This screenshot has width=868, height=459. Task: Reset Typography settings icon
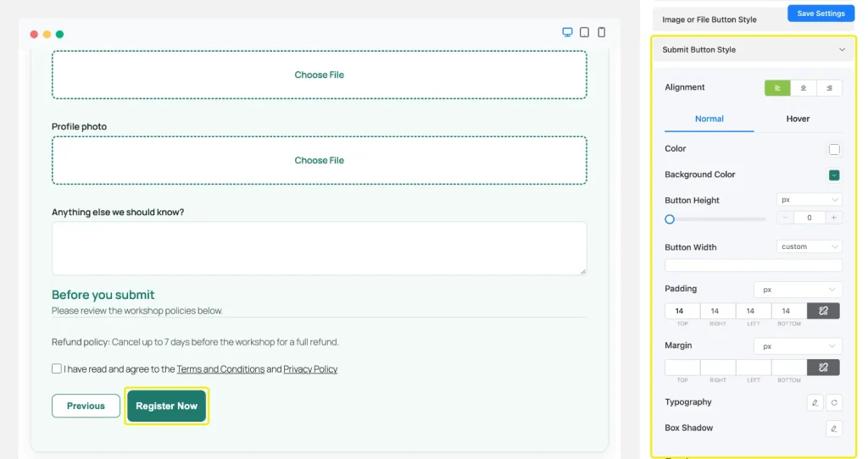coord(834,402)
